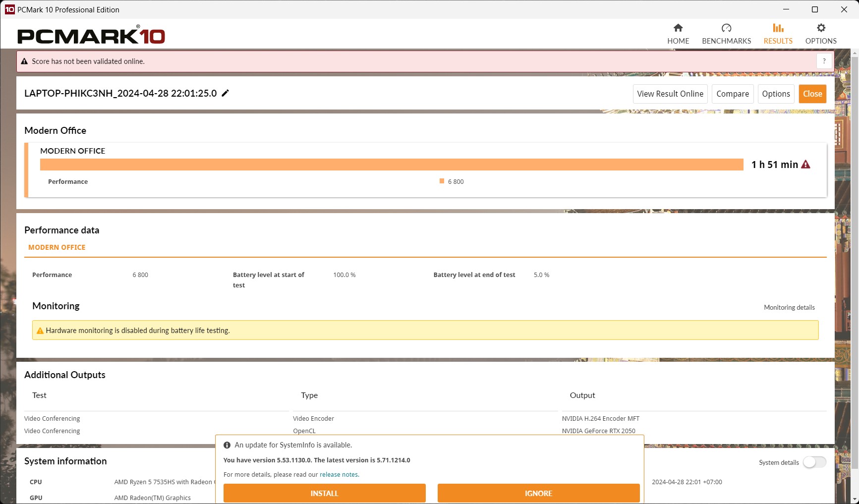Click NVIDIA GeForce RTX 2050 output
The width and height of the screenshot is (859, 504).
(599, 431)
